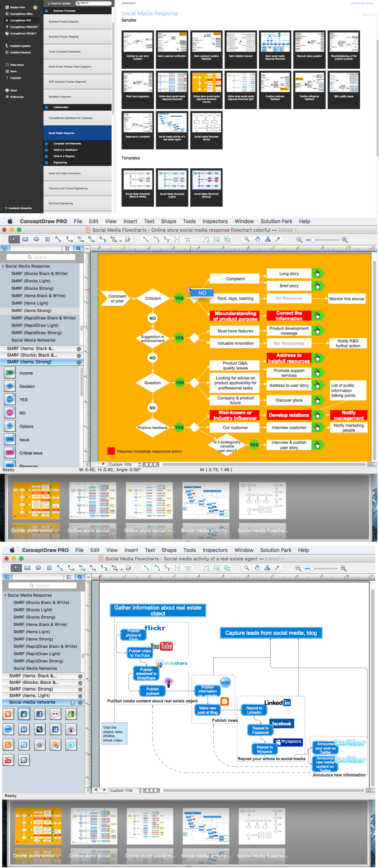The height and width of the screenshot is (868, 379).
Task: Open the Bank social media response flowchart sample
Action: pyautogui.click(x=275, y=49)
